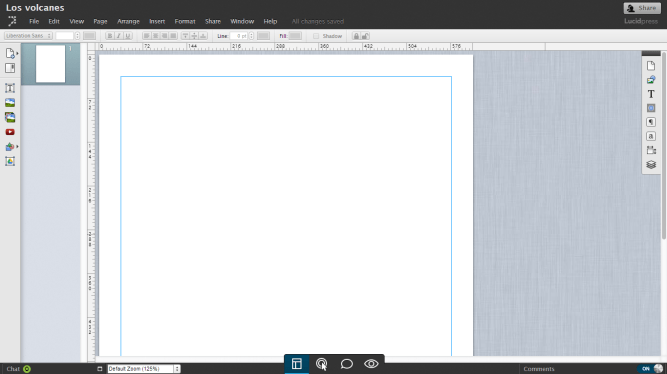This screenshot has height=374, width=667.
Task: Open the File menu
Action: pyautogui.click(x=34, y=21)
